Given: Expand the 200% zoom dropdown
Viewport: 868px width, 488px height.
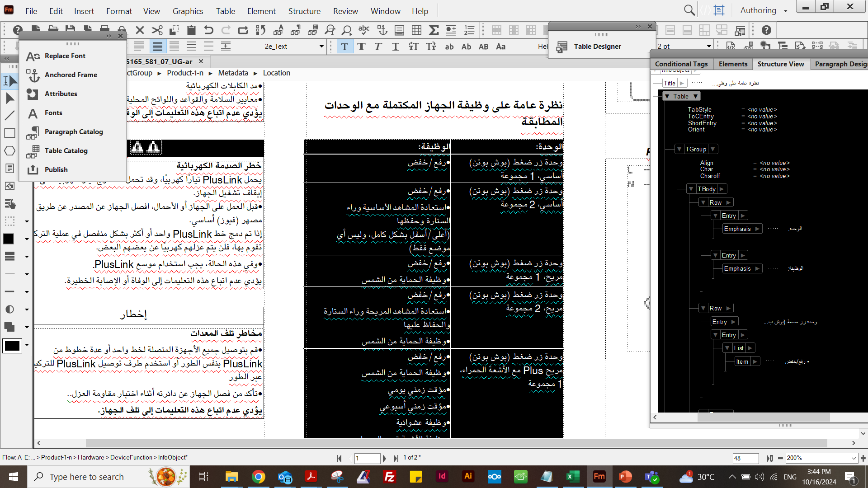Looking at the screenshot, I should tap(854, 458).
